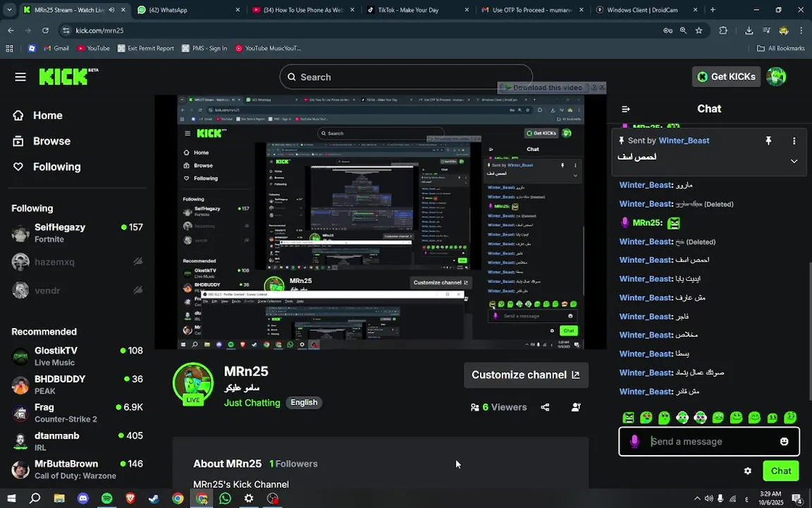Open the media controls icon in Chrome toolbar
812x508 pixels.
766,30
